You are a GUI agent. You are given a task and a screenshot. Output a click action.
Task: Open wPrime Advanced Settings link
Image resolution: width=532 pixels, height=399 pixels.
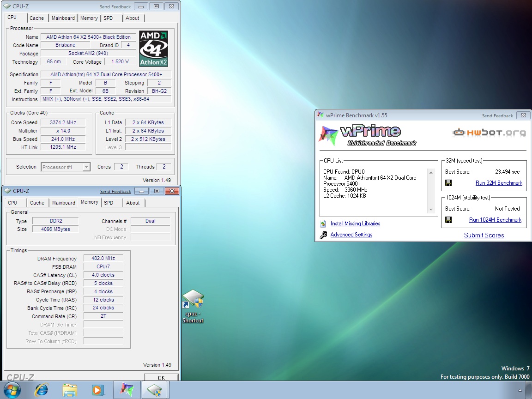pos(351,235)
